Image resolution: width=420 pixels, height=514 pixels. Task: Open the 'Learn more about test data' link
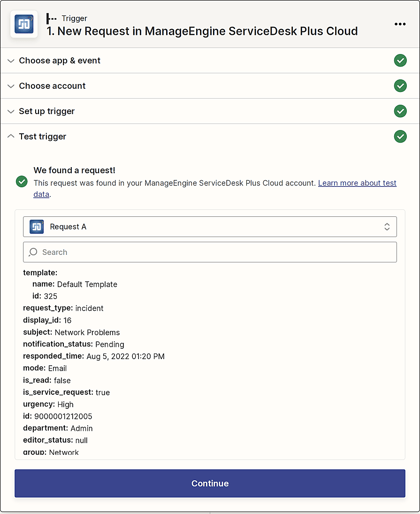[357, 183]
